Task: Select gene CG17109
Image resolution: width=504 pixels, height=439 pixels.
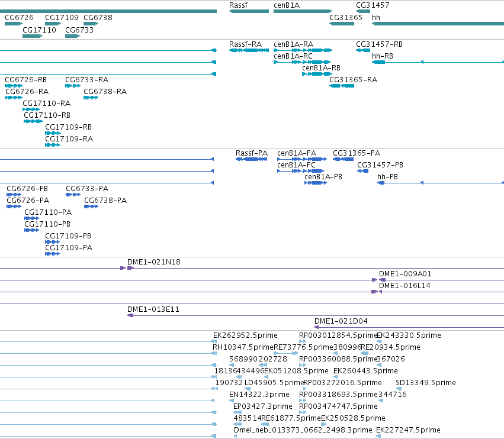Action: point(53,24)
